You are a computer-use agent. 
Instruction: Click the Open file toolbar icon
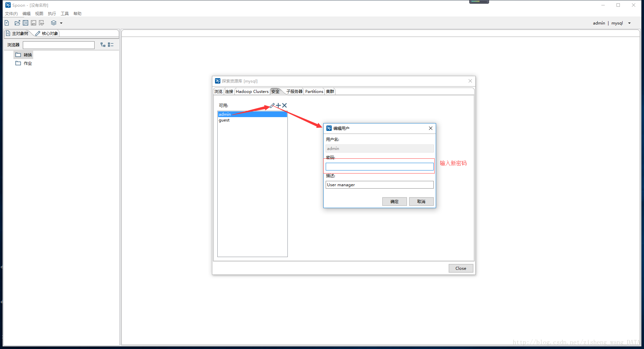click(17, 23)
